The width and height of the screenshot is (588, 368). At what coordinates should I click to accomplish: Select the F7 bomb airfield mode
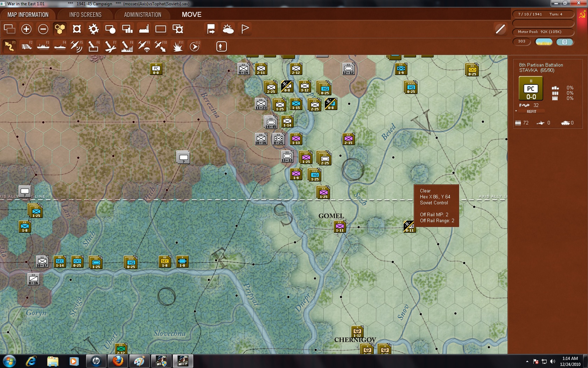click(x=110, y=46)
